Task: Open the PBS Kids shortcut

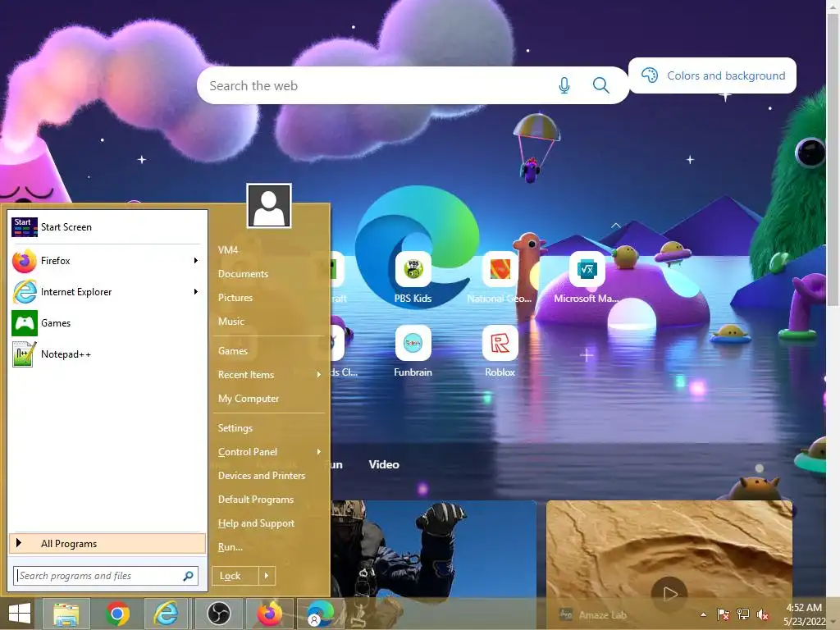Action: pyautogui.click(x=413, y=279)
